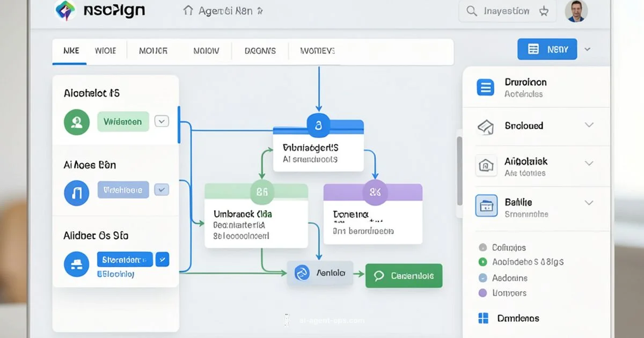Select the purple Uomvers radio option

pyautogui.click(x=482, y=293)
